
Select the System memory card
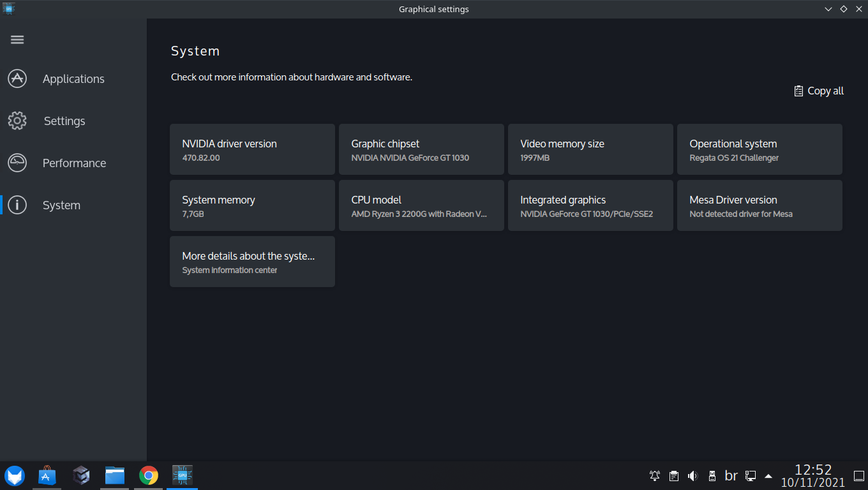tap(252, 205)
